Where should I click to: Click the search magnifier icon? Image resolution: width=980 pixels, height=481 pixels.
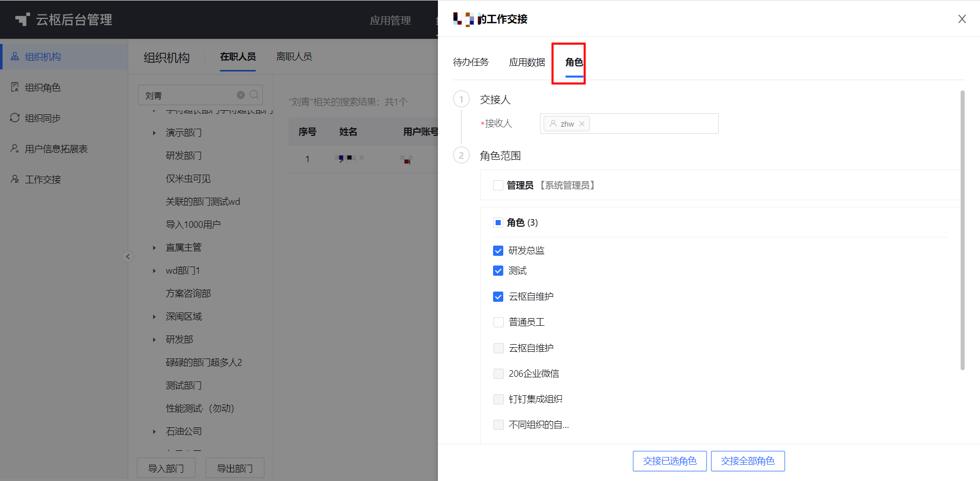[x=254, y=95]
